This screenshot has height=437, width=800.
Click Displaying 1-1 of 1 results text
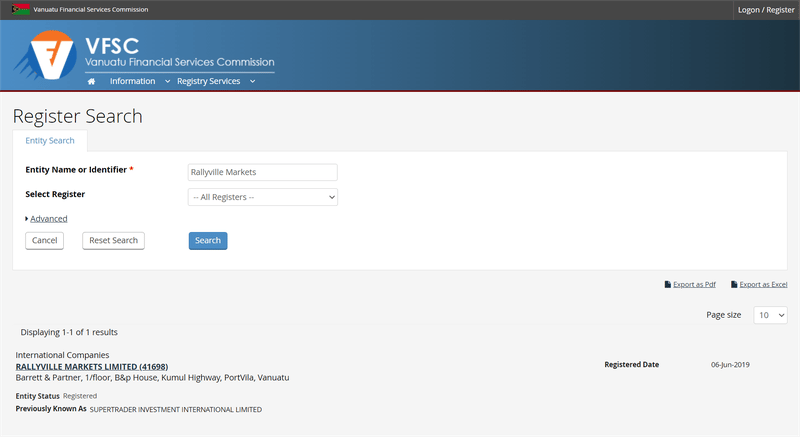point(69,332)
